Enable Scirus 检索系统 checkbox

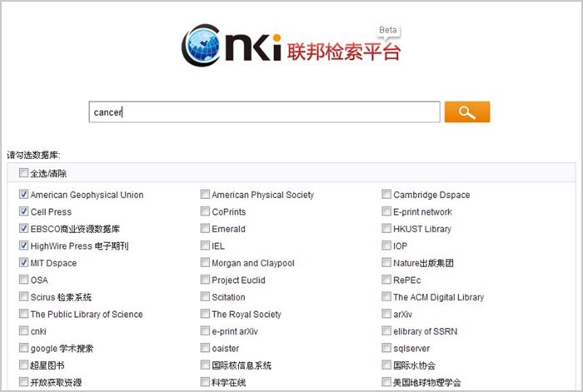coord(23,296)
